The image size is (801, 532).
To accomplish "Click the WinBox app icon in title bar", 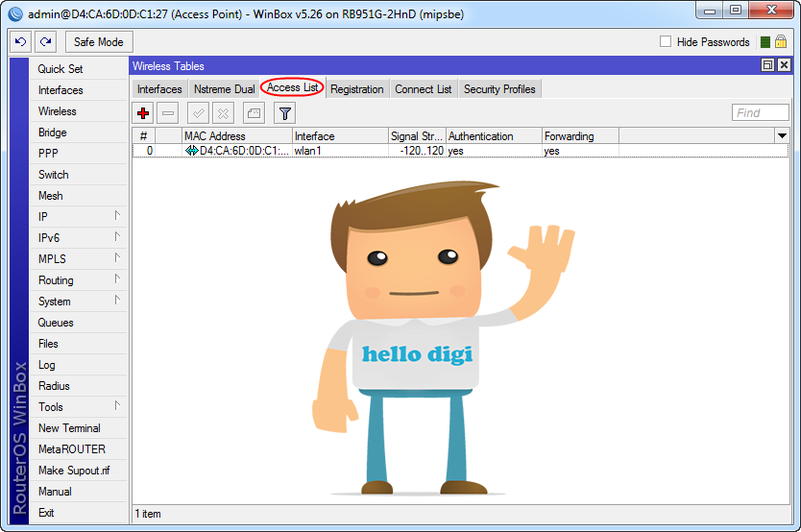I will coord(15,13).
